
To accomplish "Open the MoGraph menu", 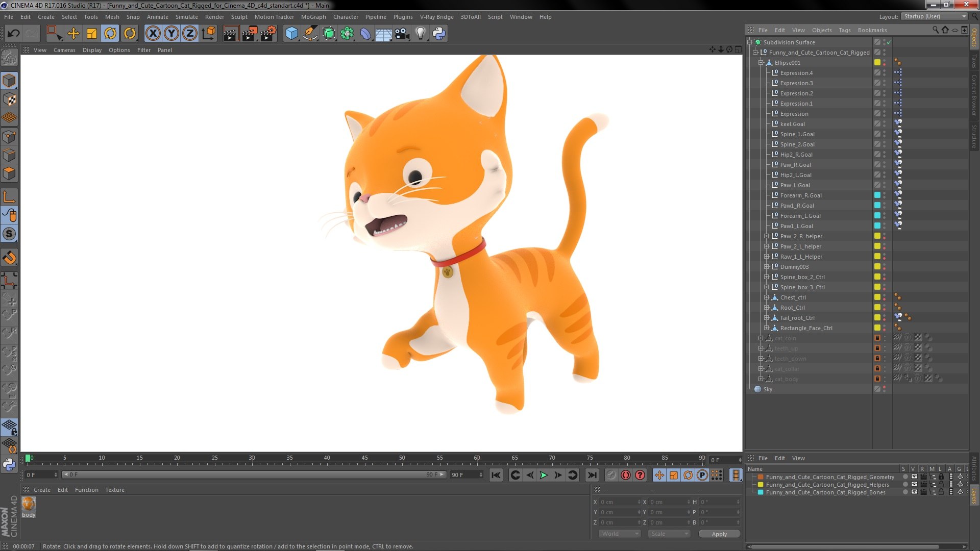I will tap(313, 17).
